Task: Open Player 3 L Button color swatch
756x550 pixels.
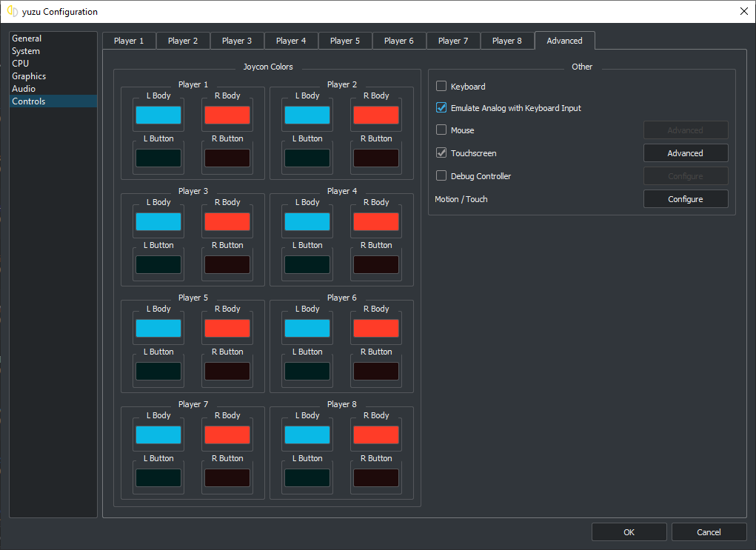Action: [158, 265]
